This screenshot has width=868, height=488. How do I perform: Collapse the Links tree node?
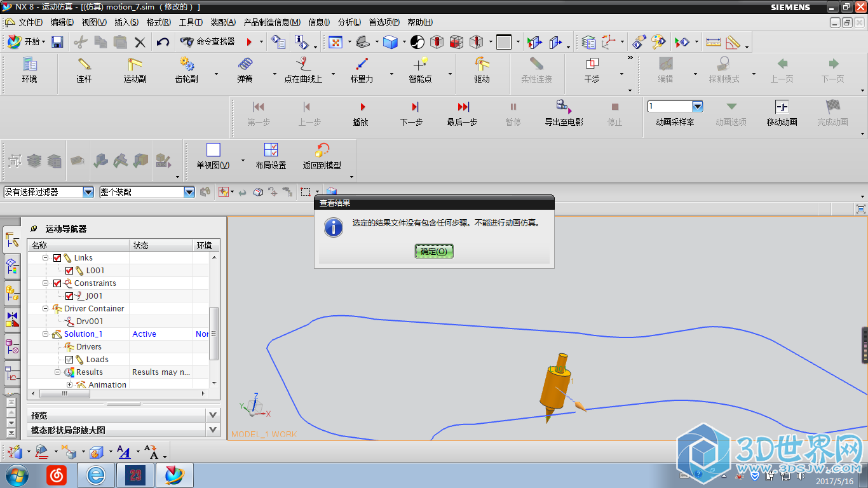pyautogui.click(x=46, y=258)
